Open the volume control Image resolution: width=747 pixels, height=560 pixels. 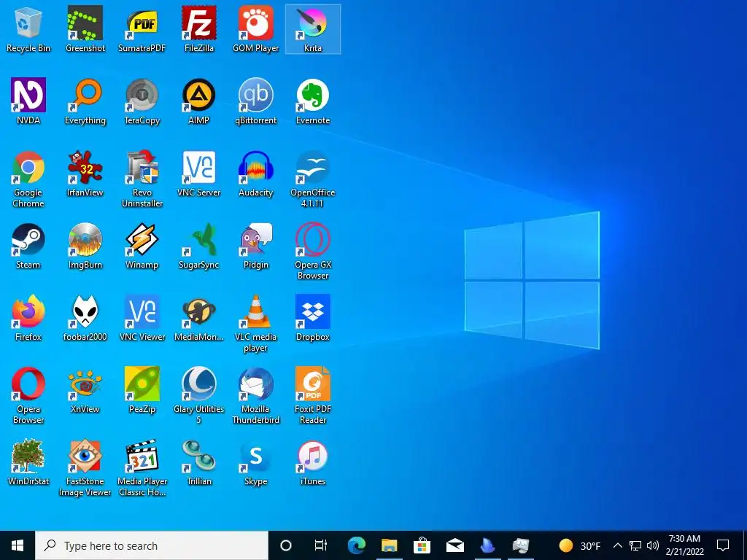click(x=653, y=545)
